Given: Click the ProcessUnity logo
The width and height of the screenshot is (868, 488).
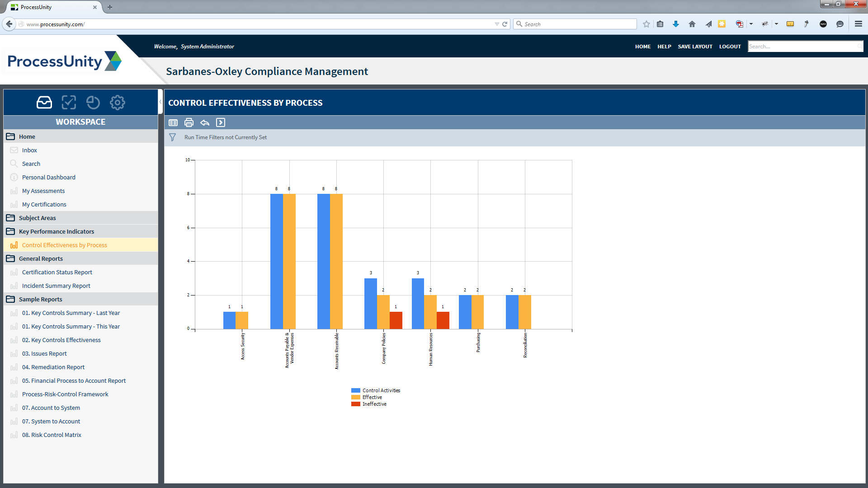Looking at the screenshot, I should [x=64, y=61].
